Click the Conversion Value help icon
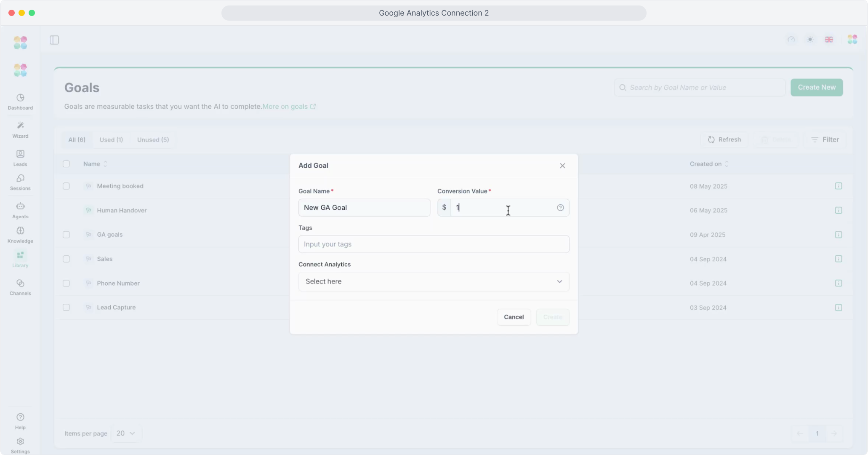 (x=560, y=208)
